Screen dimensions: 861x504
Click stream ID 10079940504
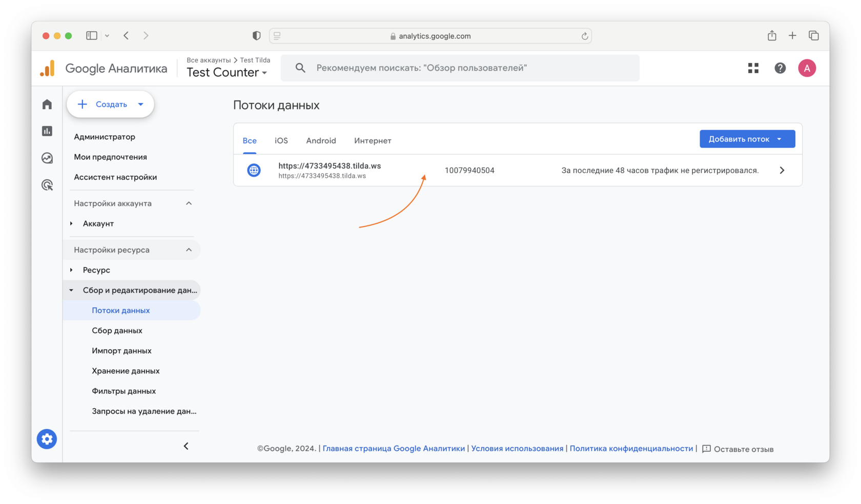pyautogui.click(x=469, y=171)
